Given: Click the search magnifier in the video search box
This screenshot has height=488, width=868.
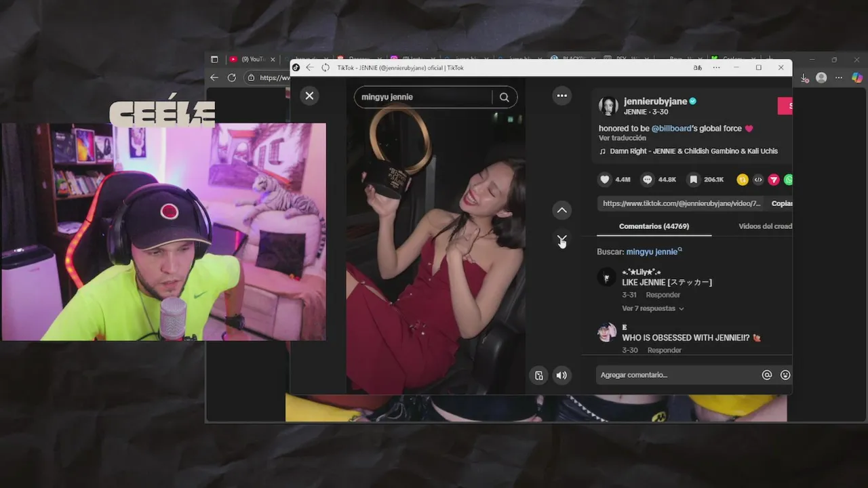Looking at the screenshot, I should click(504, 97).
